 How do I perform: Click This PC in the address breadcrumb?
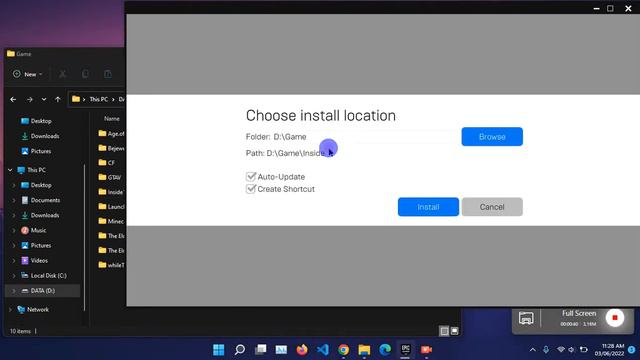point(99,99)
